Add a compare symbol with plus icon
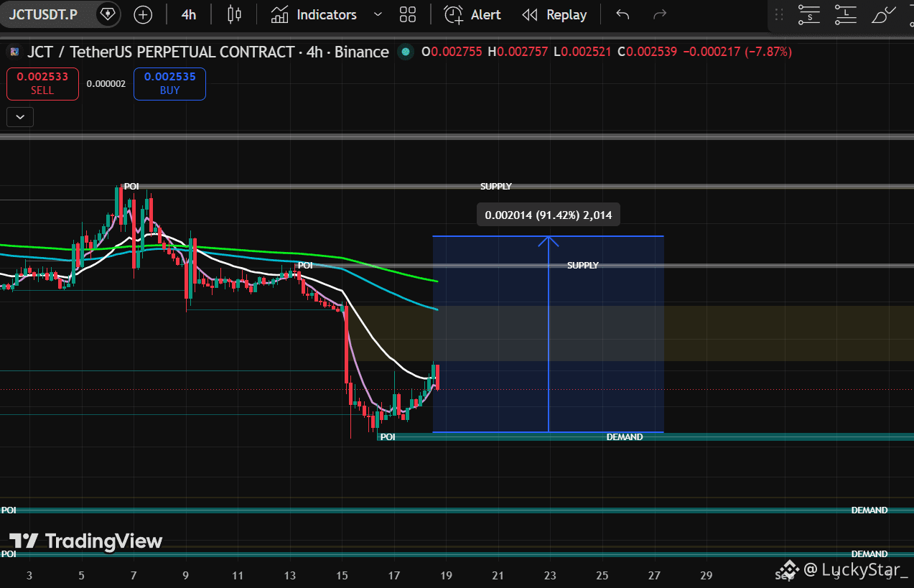The image size is (914, 588). pos(144,14)
